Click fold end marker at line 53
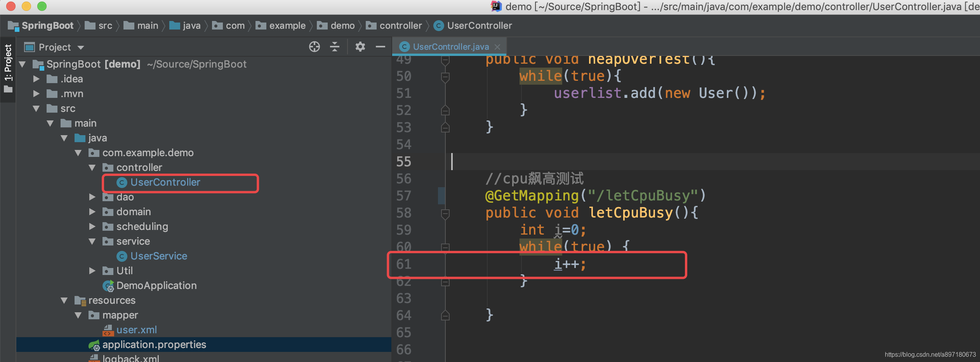980x362 pixels. (445, 127)
